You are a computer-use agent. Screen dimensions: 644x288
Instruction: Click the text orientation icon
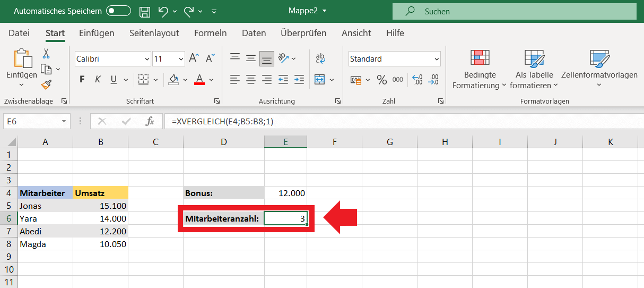coord(283,58)
